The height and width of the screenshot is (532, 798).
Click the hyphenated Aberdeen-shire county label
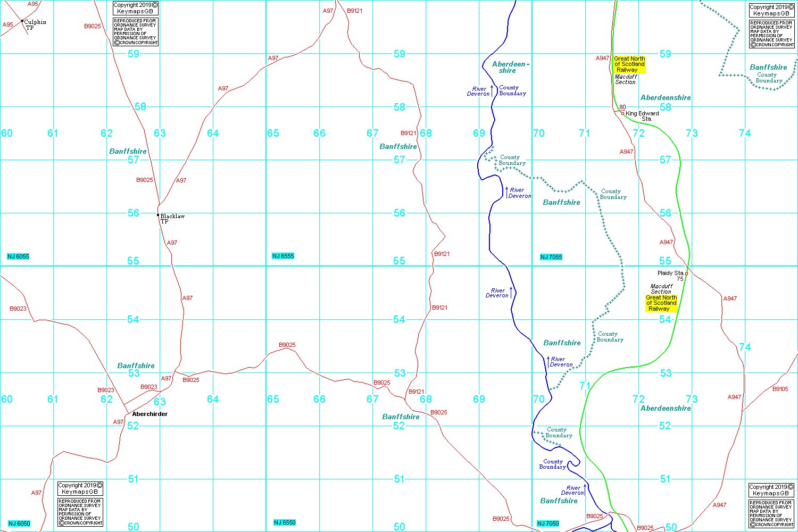coord(510,67)
